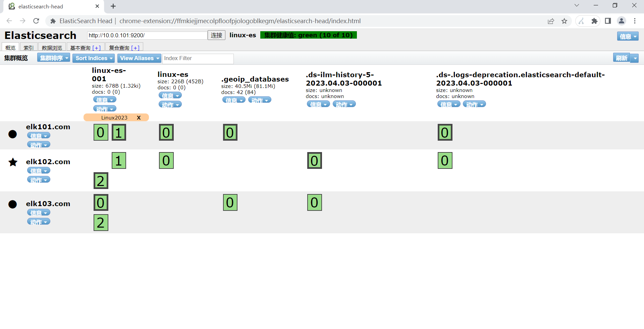Select shard 2 of linux-es-001 on elk103.com
This screenshot has height=329, width=644.
point(101,223)
